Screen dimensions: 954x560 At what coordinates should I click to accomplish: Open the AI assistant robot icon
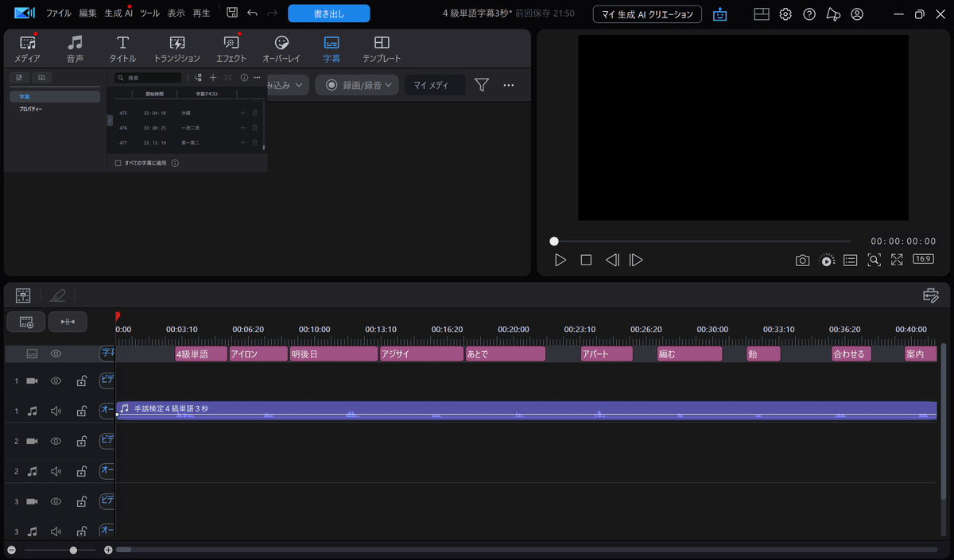(720, 14)
